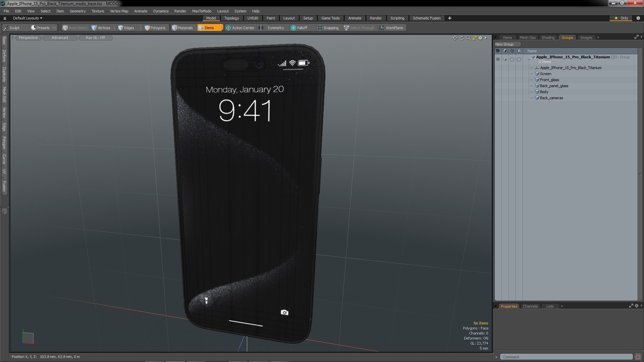Open the Advanced shading style dropdown
The width and height of the screenshot is (644, 362).
60,38
